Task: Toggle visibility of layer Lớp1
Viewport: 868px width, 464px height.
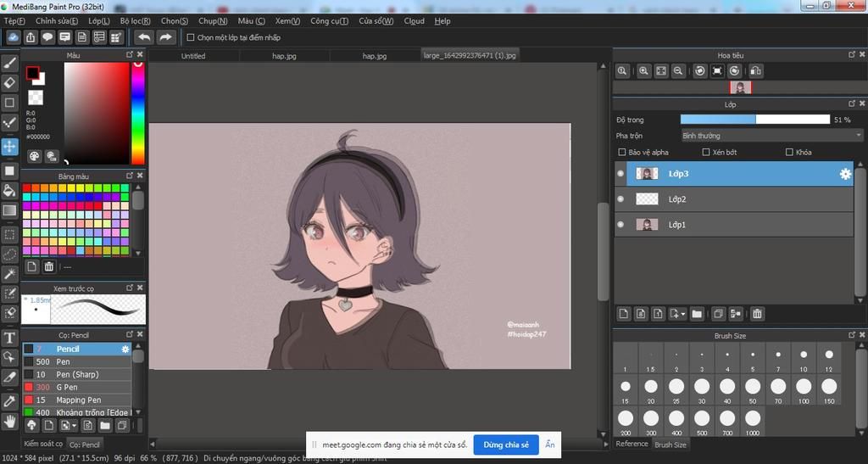Action: click(620, 224)
